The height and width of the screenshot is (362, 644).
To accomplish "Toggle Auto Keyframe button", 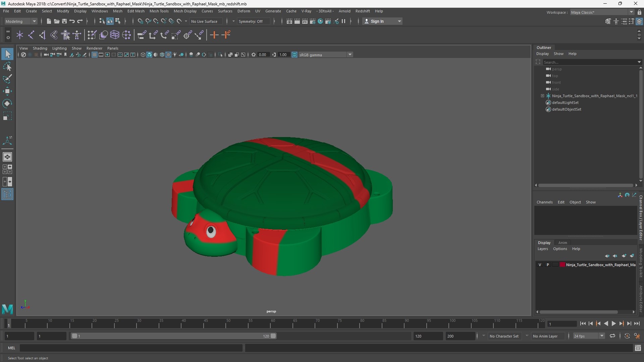I will click(x=627, y=336).
